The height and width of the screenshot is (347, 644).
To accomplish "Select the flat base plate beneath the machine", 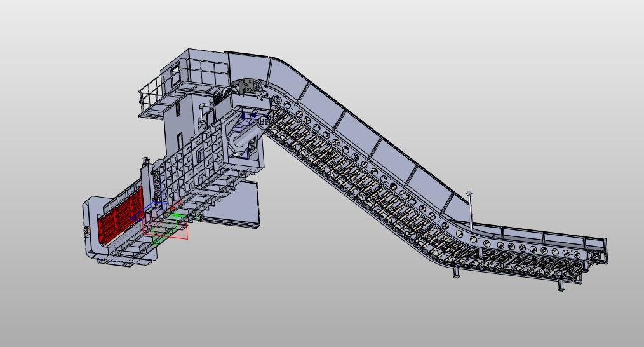I will 231,204.
